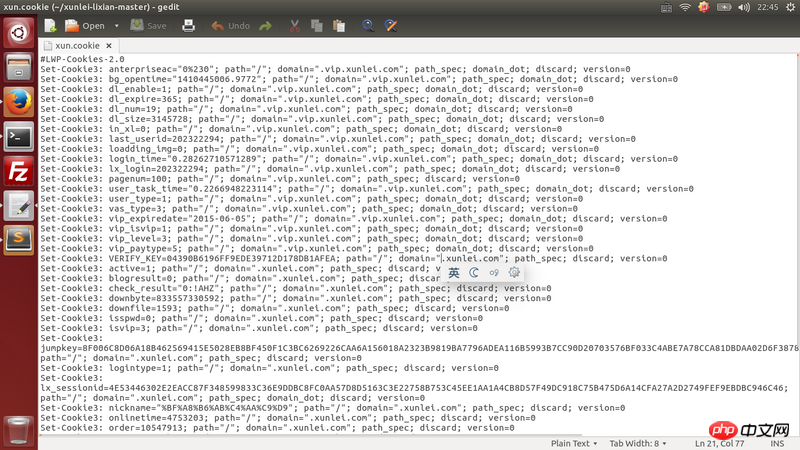Open the Tab Width: 8 dropdown
The height and width of the screenshot is (450, 800).
638,443
